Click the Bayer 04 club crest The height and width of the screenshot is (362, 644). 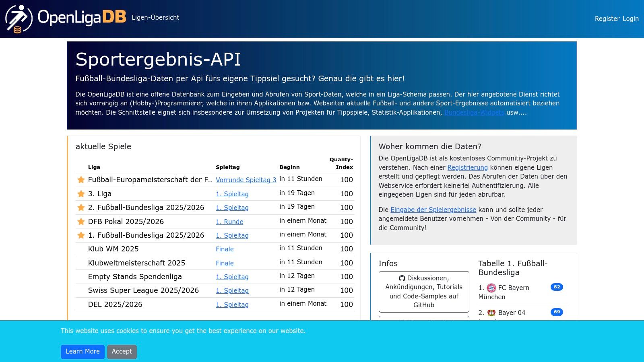[x=491, y=313]
